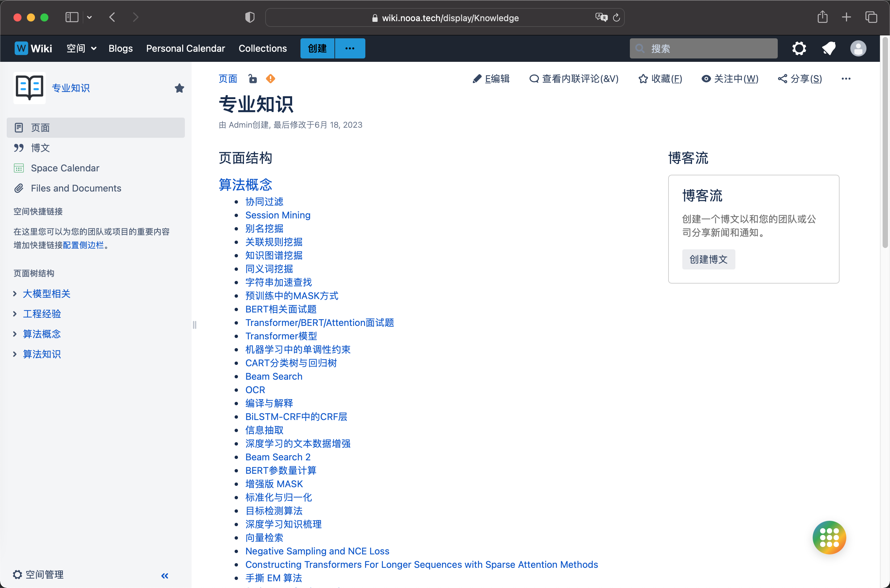Click the 创建博文 button
890x588 pixels.
click(708, 259)
